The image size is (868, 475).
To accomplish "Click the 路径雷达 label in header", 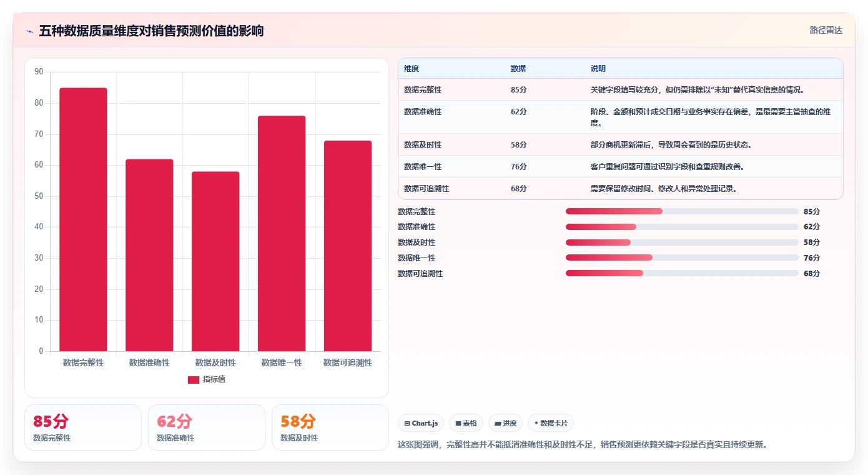I will point(826,30).
